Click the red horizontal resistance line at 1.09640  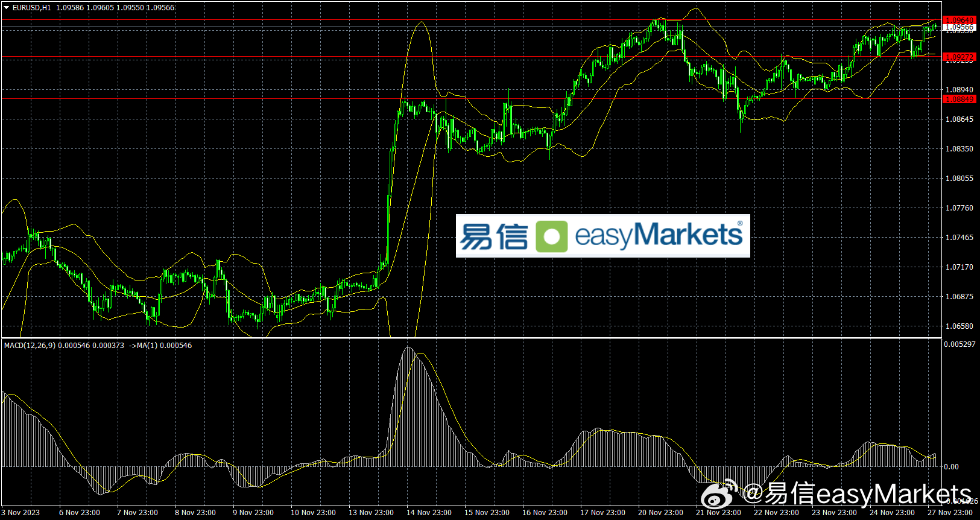[x=470, y=20]
